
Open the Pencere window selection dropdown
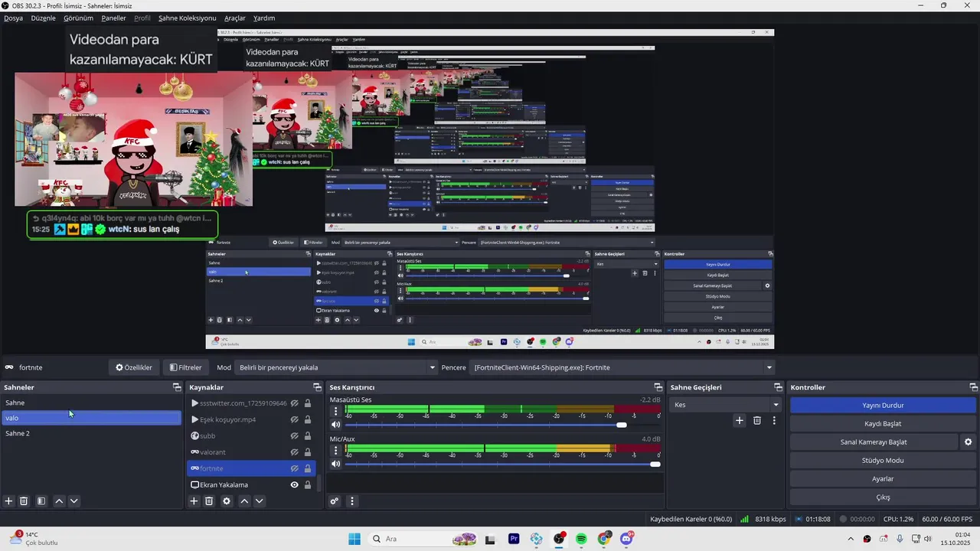[622, 367]
